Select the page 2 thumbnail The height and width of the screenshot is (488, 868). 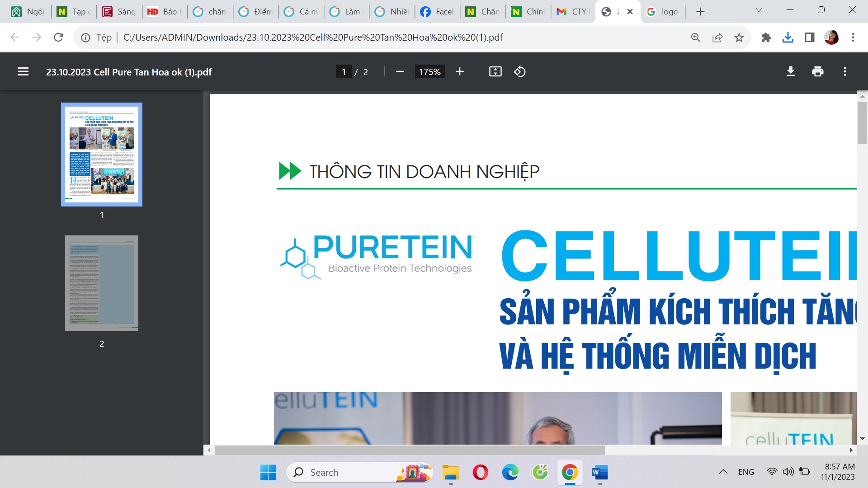[x=102, y=283]
